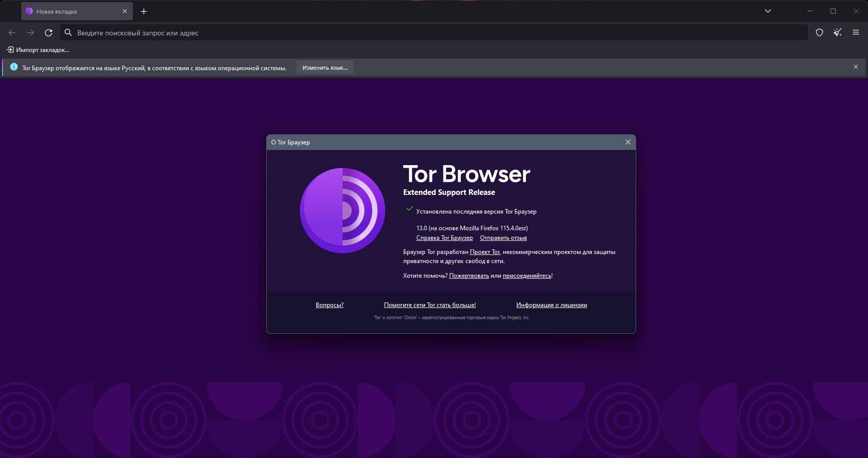
Task: Click the Tor trademark notice text
Action: (x=451, y=318)
